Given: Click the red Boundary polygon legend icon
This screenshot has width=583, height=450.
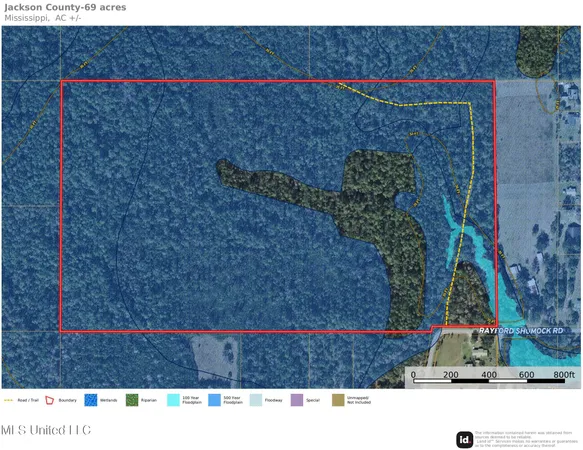Looking at the screenshot, I should (49, 401).
